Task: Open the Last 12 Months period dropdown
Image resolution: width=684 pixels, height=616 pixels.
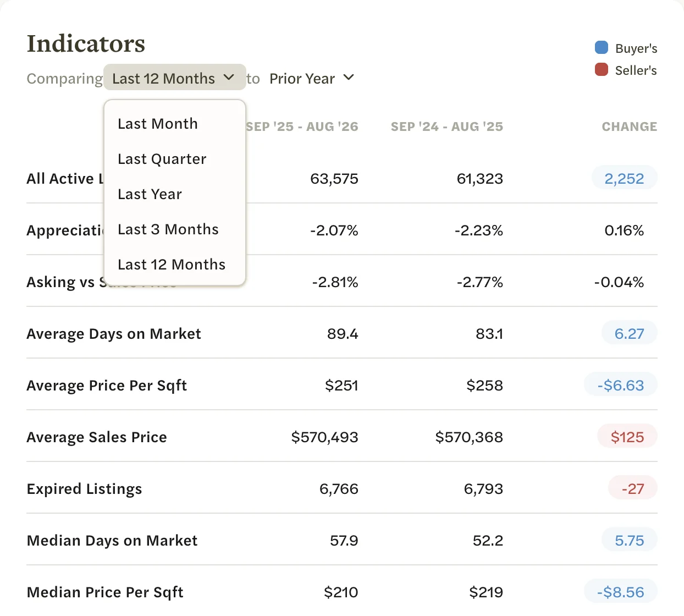Action: click(174, 78)
